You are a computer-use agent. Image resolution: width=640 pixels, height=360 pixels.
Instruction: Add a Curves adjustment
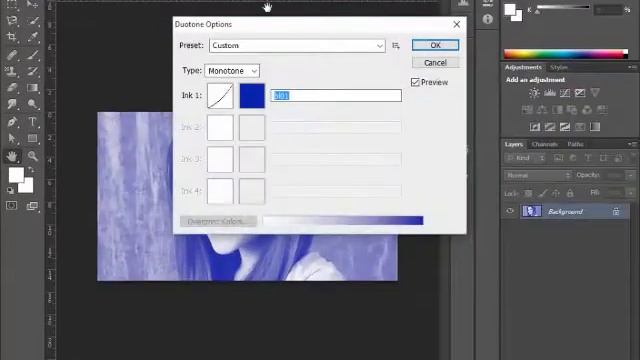pos(565,93)
